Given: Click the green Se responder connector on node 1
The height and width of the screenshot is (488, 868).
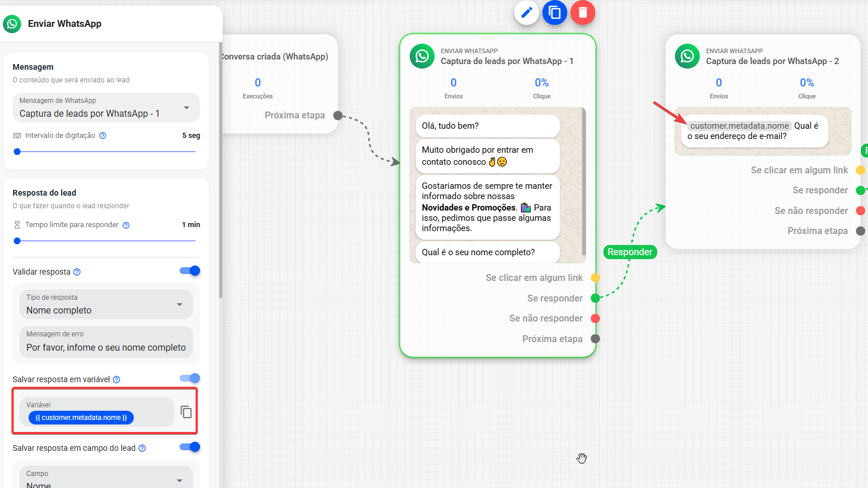Looking at the screenshot, I should coord(595,298).
